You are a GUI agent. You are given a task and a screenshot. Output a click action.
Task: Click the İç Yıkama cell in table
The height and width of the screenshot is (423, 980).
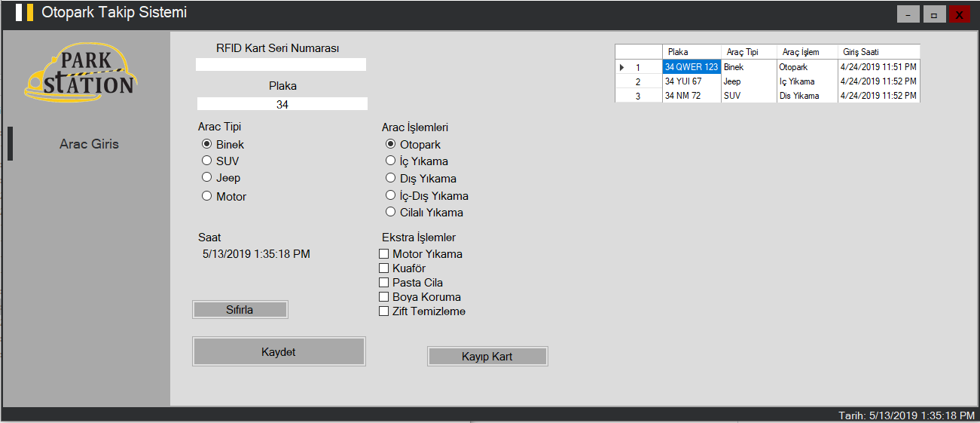coord(808,81)
